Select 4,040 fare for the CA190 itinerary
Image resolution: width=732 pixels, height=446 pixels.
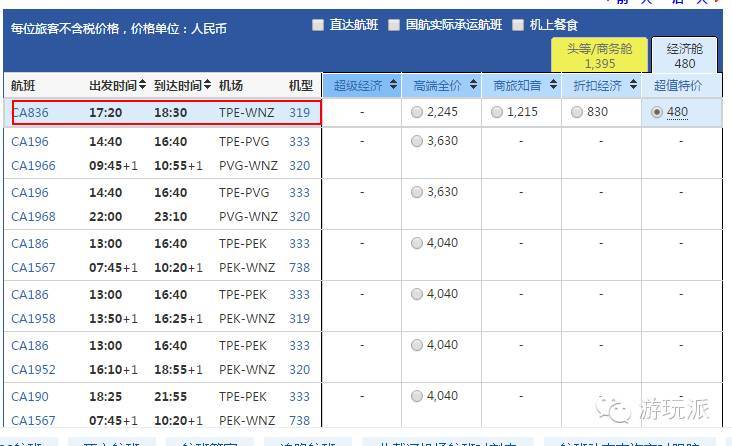click(x=416, y=396)
